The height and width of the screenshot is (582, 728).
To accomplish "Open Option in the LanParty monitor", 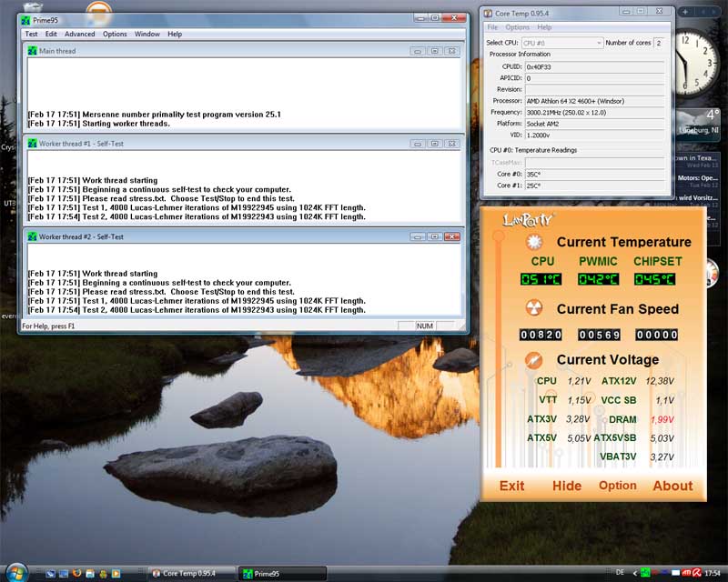I will coord(618,486).
